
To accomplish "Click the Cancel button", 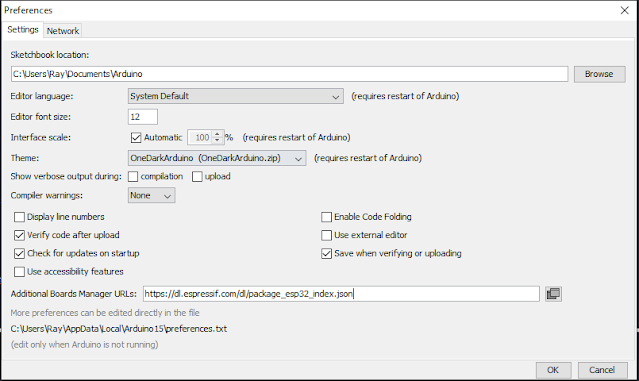I will pos(602,370).
